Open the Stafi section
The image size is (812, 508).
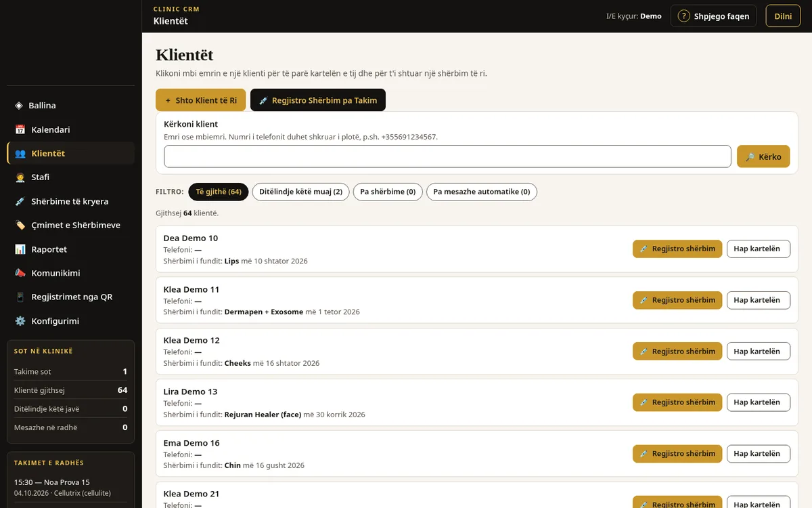tap(70, 177)
